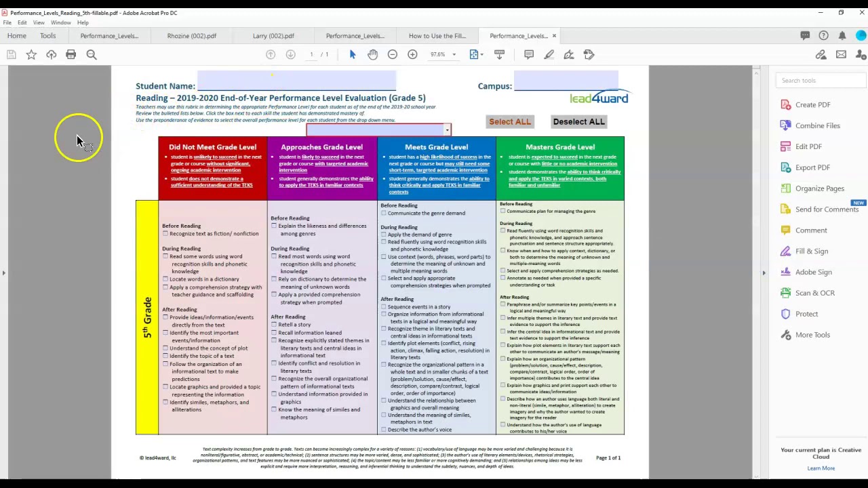
Task: Check 'Understand the concept of plot' box
Action: (165, 348)
